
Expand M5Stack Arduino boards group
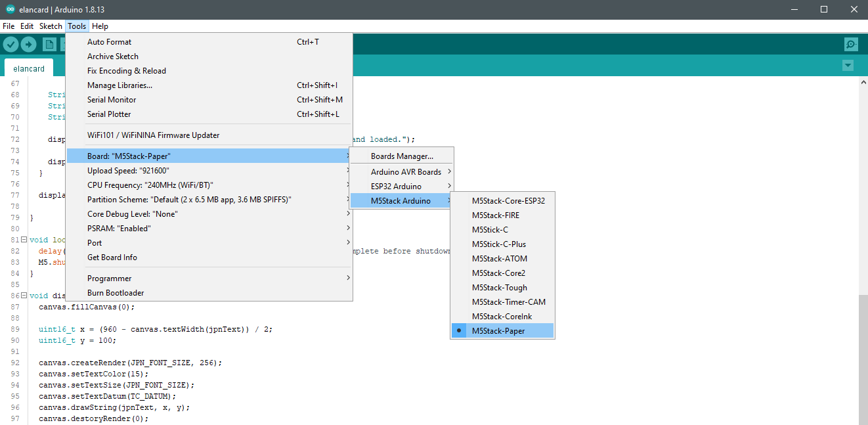(402, 201)
